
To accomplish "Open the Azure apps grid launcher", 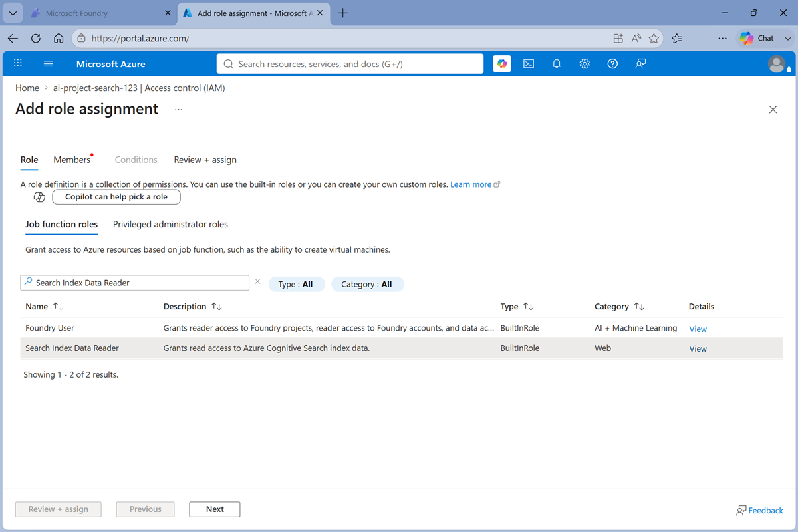I will pyautogui.click(x=18, y=63).
